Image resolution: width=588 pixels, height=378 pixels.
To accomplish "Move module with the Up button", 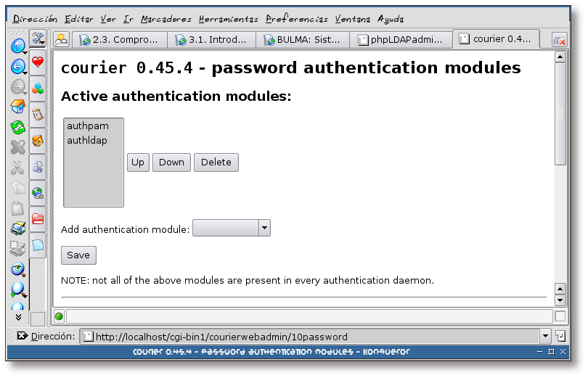I will pyautogui.click(x=138, y=163).
